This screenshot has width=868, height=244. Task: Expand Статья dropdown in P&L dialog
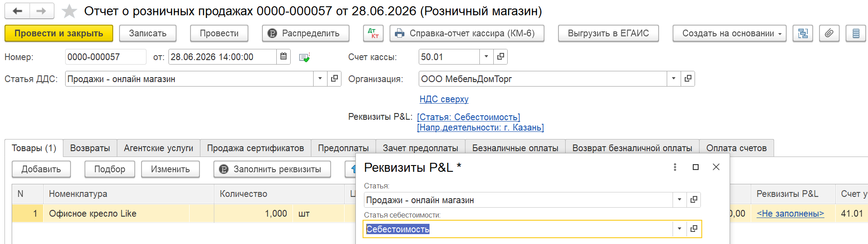click(x=679, y=200)
